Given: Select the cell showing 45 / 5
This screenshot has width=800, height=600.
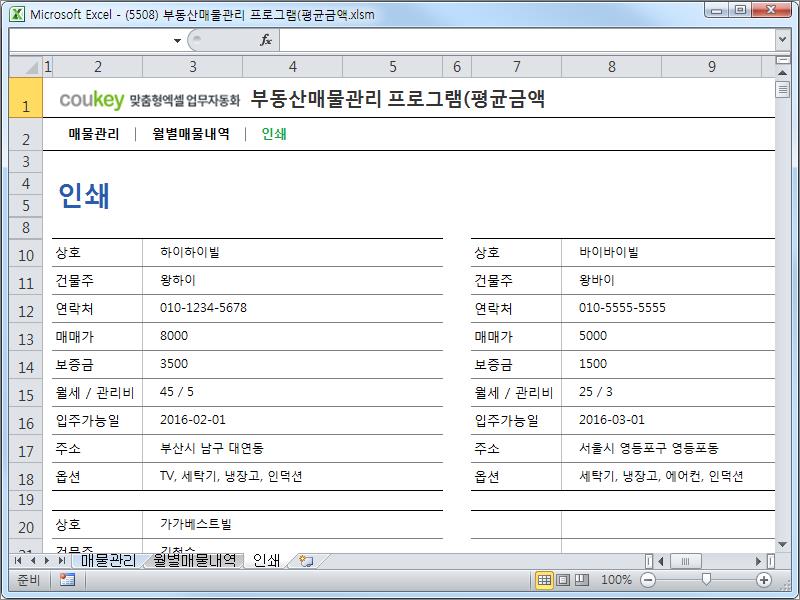Looking at the screenshot, I should pyautogui.click(x=292, y=392).
